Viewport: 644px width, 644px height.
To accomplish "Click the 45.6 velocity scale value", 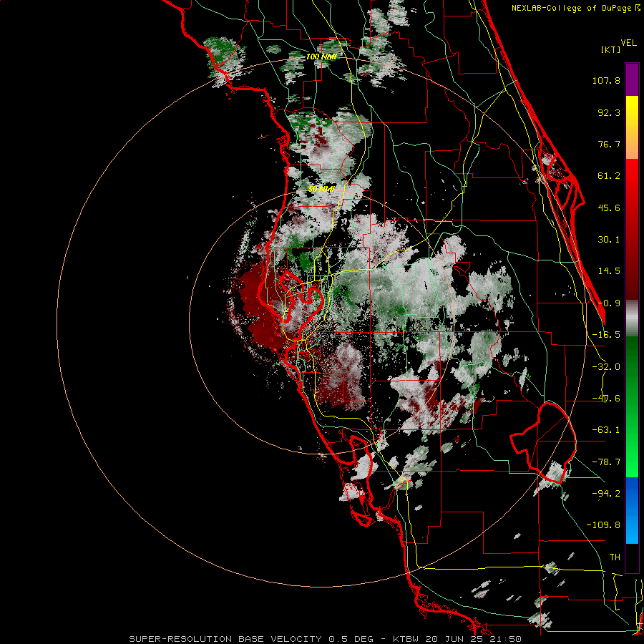I will point(609,208).
